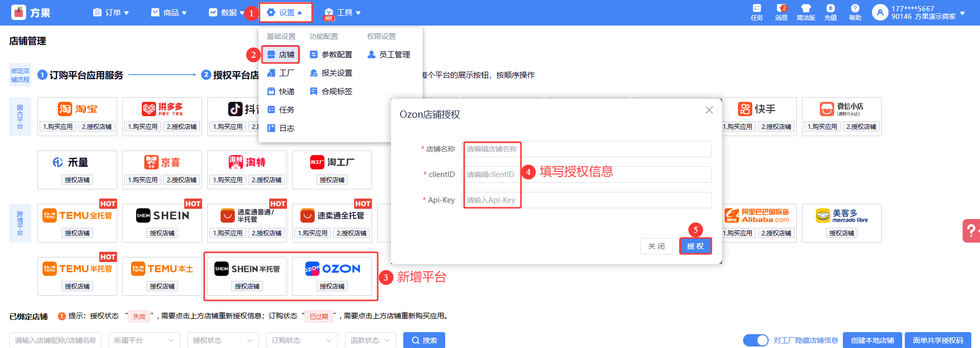Select 日志 in settings menu

280,128
